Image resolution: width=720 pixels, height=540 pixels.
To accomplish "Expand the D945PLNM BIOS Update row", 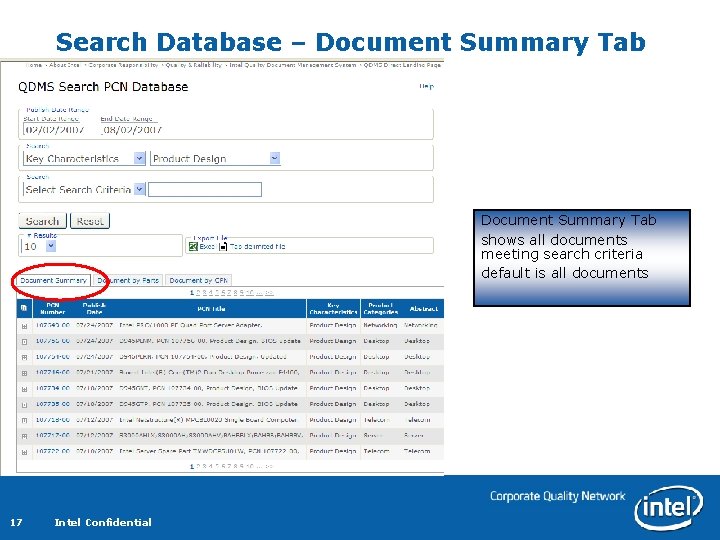I will point(24,342).
